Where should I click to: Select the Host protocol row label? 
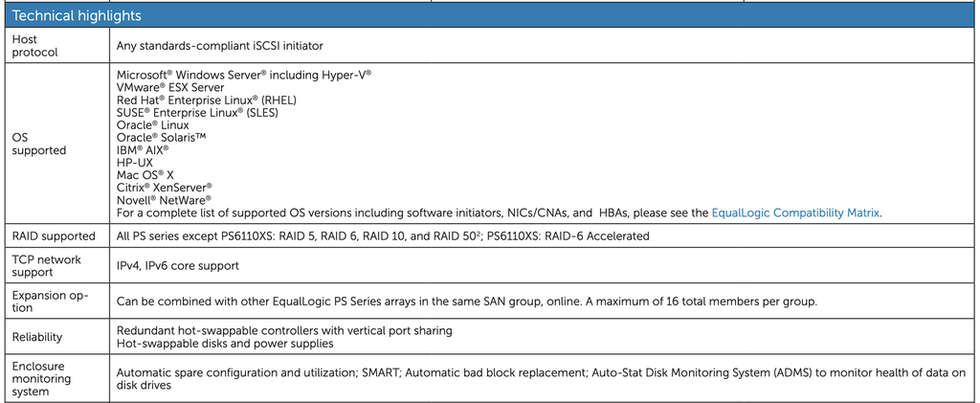point(35,46)
